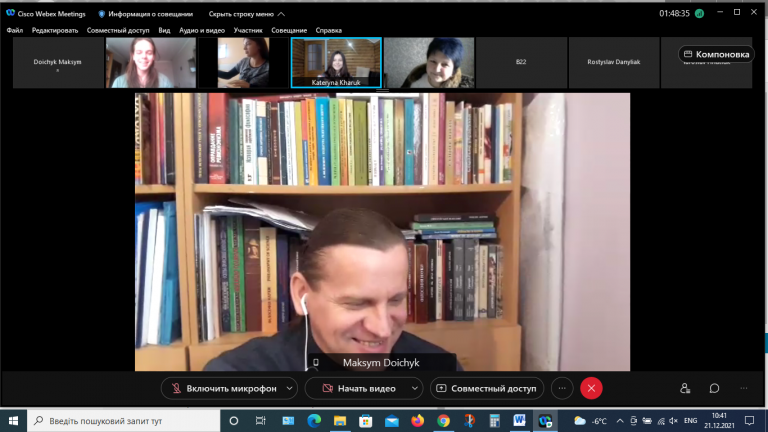Viewport: 768px width, 432px height.
Task: Click the Совместный доступ share button
Action: point(487,388)
